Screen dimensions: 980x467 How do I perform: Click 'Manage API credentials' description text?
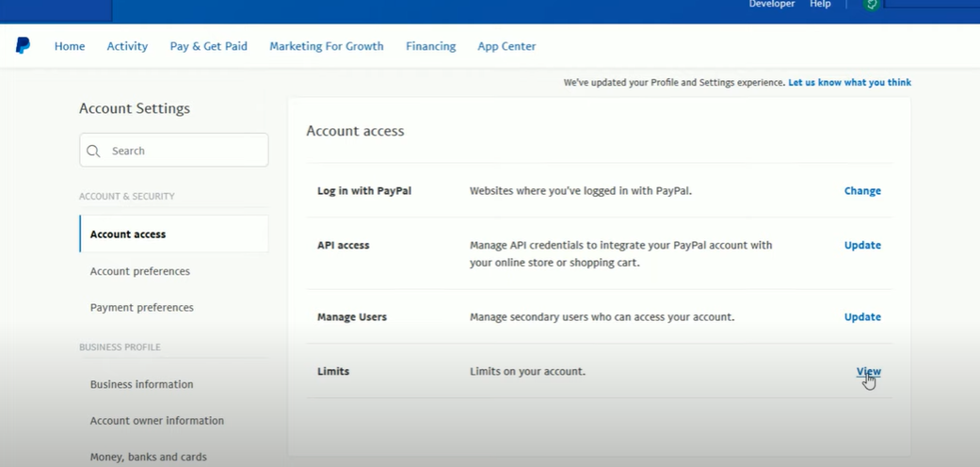click(620, 254)
